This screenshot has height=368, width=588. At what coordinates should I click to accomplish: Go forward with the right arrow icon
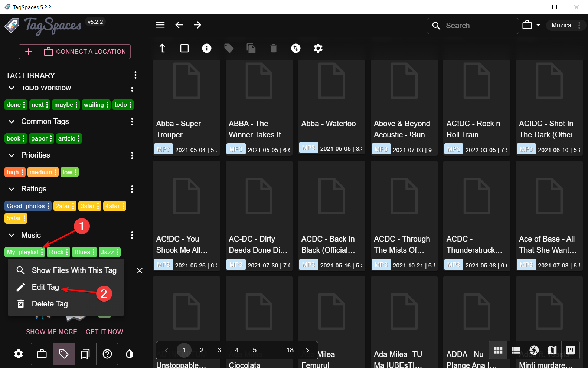point(197,25)
